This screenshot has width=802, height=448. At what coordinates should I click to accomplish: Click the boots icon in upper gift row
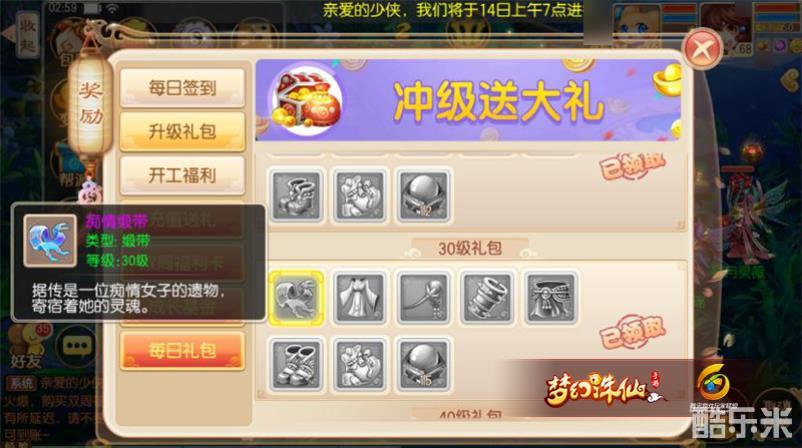(296, 196)
